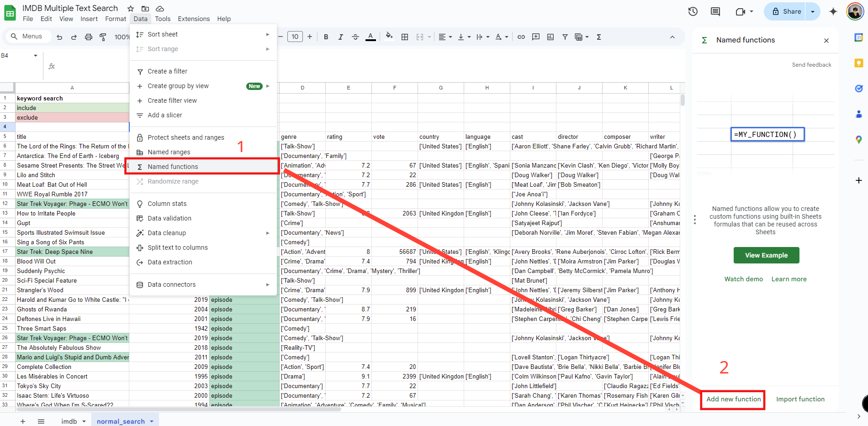This screenshot has width=868, height=426.
Task: Toggle Italic formatting
Action: click(x=341, y=37)
